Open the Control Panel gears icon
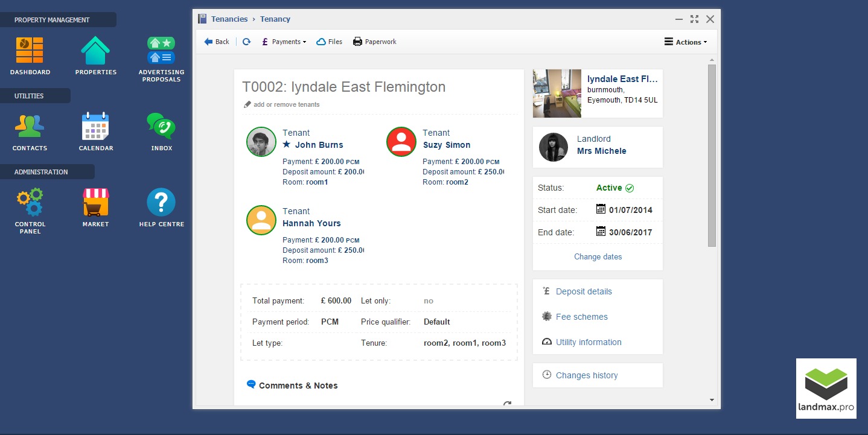This screenshot has height=435, width=868. tap(30, 202)
